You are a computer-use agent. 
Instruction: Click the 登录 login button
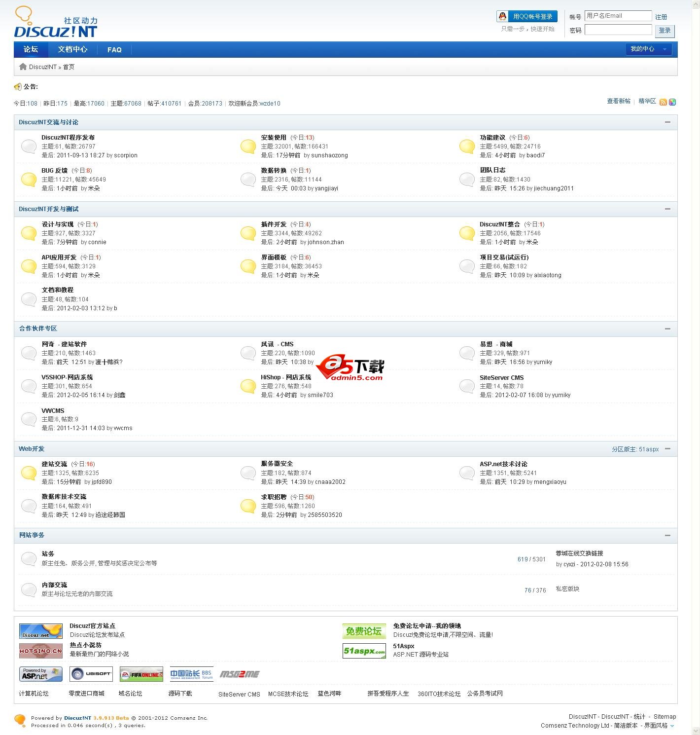[665, 31]
